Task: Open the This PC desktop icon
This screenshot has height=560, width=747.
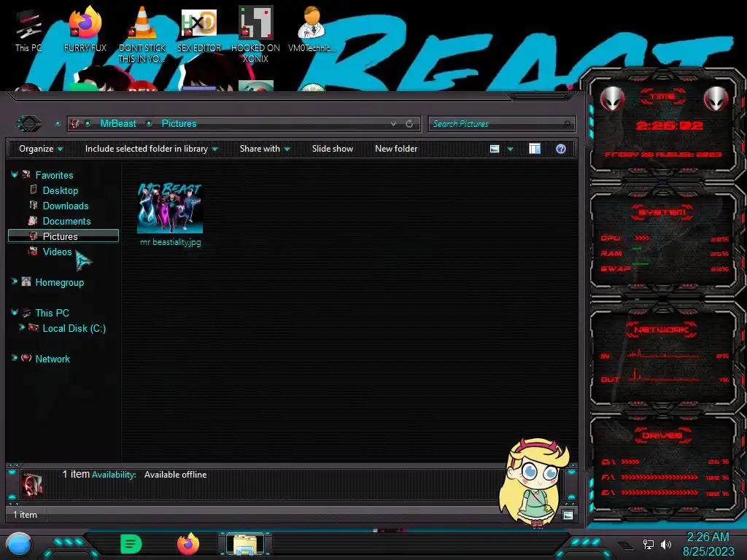Action: click(x=28, y=29)
